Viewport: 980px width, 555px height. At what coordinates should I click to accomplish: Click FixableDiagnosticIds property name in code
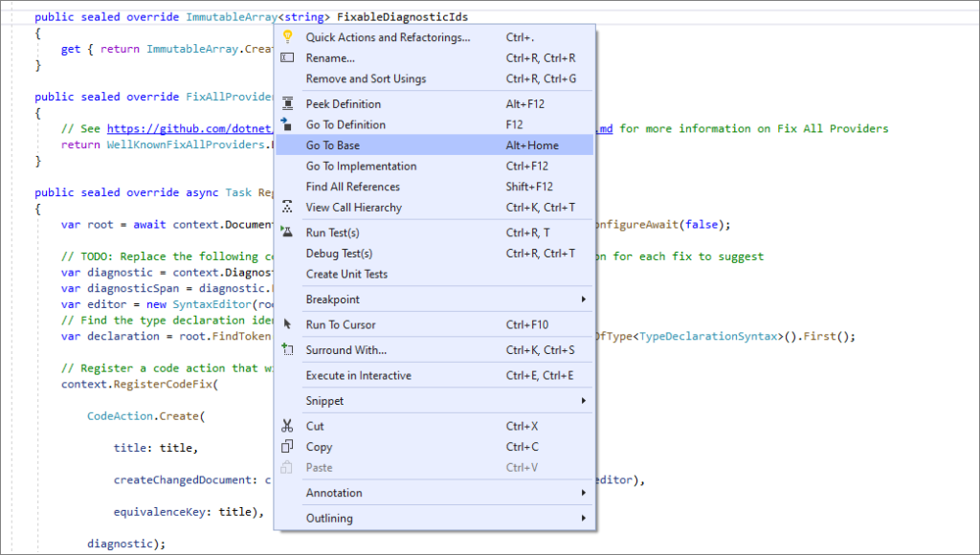coord(403,17)
